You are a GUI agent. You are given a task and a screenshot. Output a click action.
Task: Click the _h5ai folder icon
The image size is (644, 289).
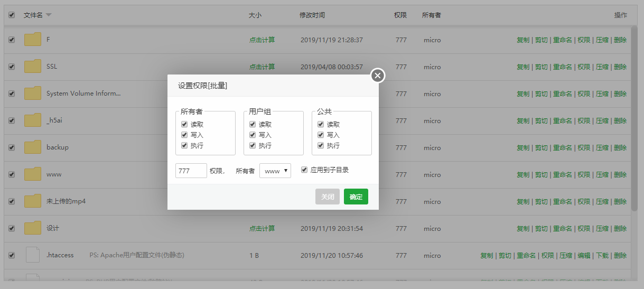33,120
